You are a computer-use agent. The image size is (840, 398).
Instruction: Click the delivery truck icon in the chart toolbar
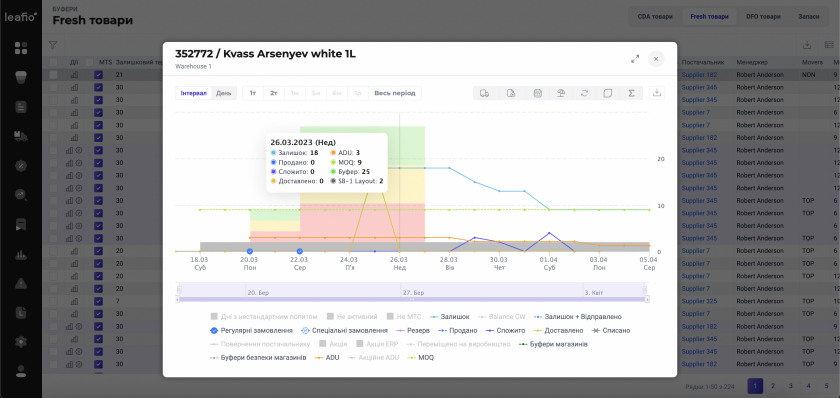484,93
